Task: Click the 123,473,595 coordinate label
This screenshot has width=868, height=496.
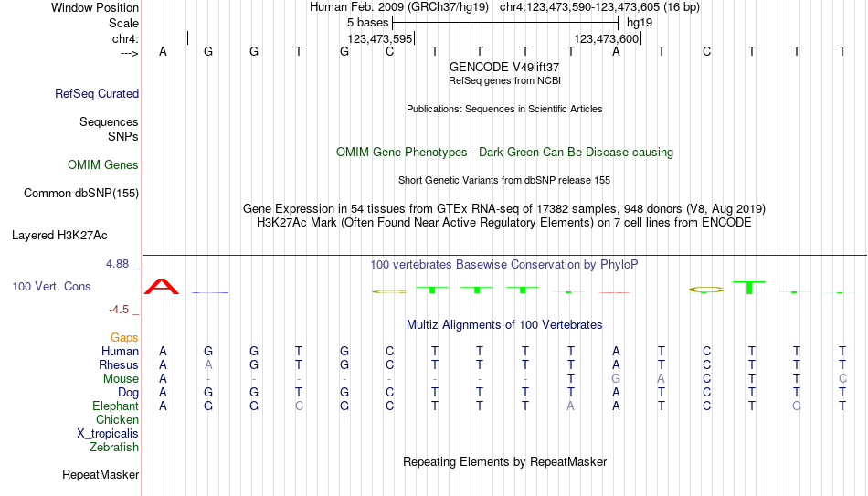Action: click(380, 39)
